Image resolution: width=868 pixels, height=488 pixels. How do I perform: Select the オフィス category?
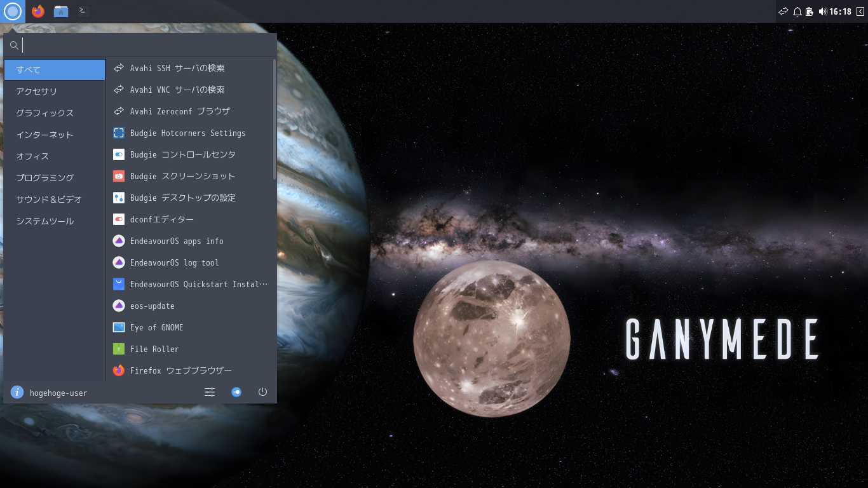[x=55, y=156]
